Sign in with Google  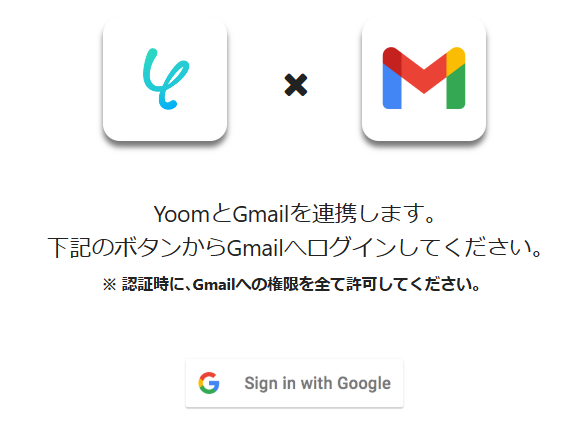294,383
